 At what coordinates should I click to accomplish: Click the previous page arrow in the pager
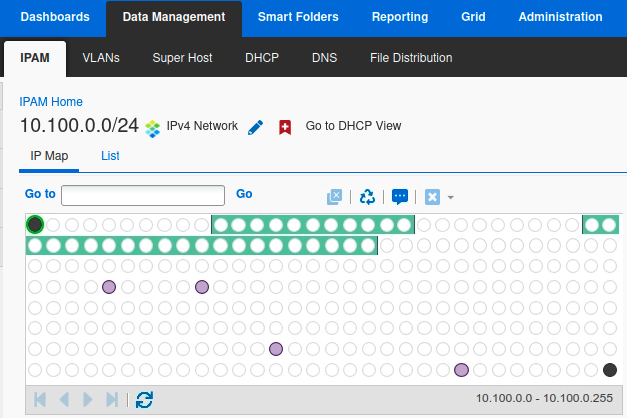click(64, 399)
